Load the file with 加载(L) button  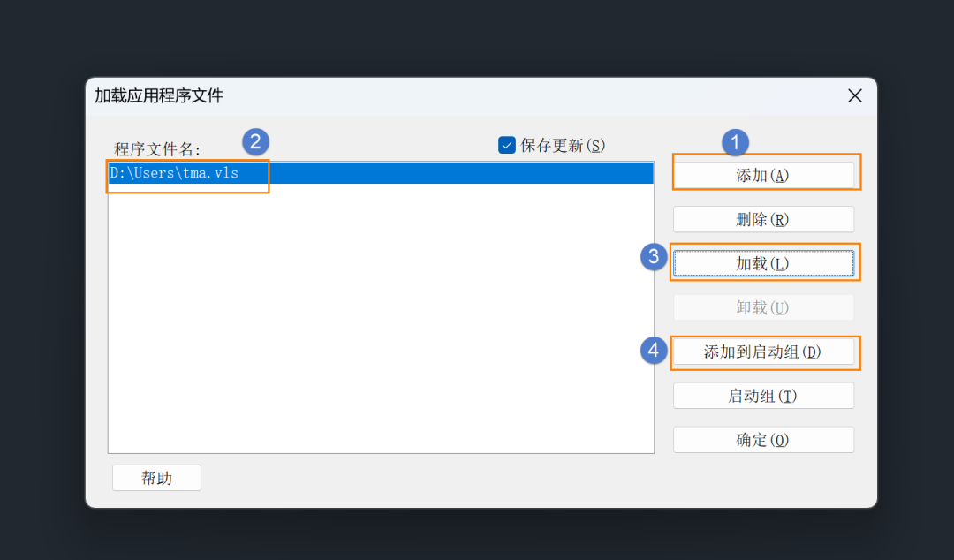pyautogui.click(x=763, y=263)
